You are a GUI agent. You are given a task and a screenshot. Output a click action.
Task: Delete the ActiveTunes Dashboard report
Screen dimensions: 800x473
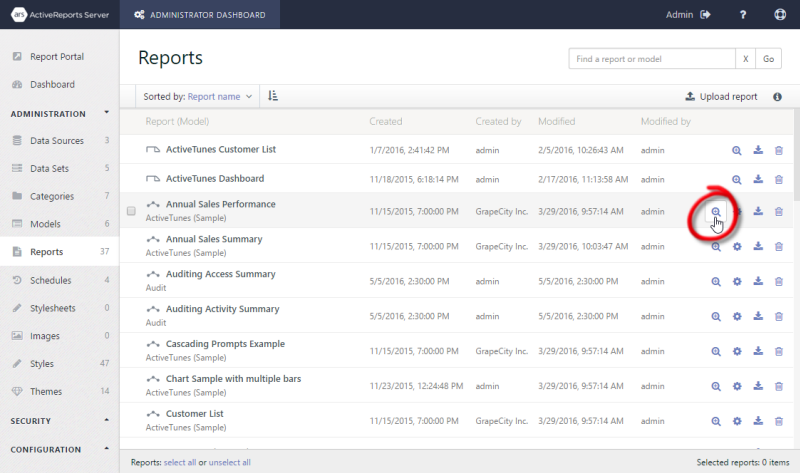tap(779, 180)
